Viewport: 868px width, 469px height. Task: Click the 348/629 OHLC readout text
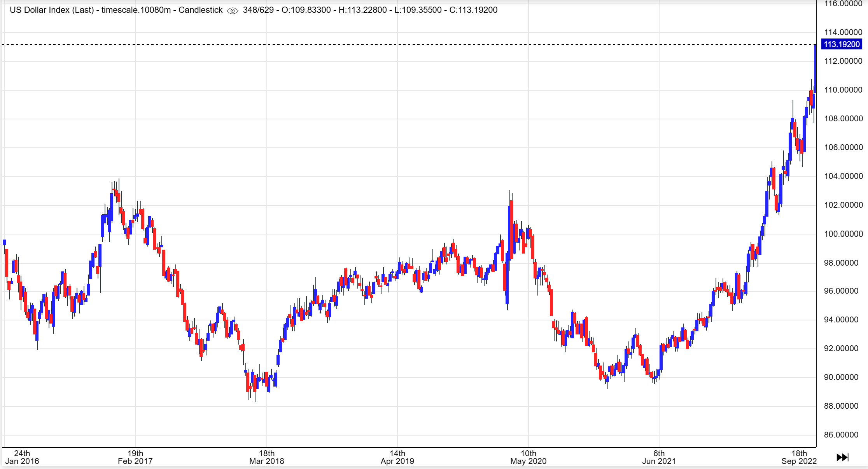[258, 10]
